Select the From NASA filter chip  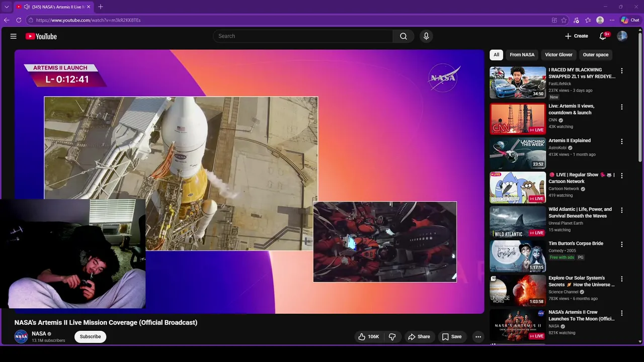tap(522, 55)
